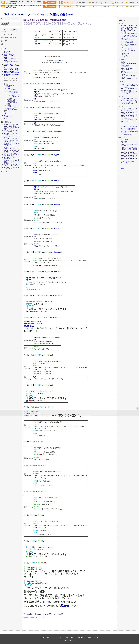Screen dimensions: 139x644
Task: Focus the 検索 text input field
Action: click(x=11, y=21)
